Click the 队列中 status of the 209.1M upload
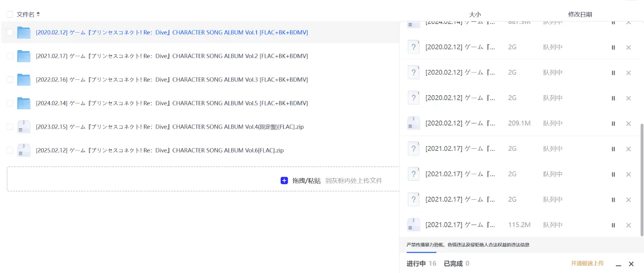The width and height of the screenshot is (644, 273). tap(553, 123)
